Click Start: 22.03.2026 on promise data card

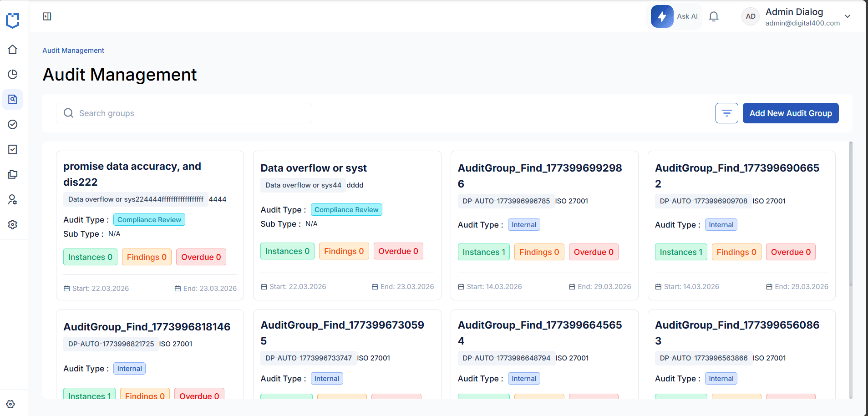click(x=96, y=289)
